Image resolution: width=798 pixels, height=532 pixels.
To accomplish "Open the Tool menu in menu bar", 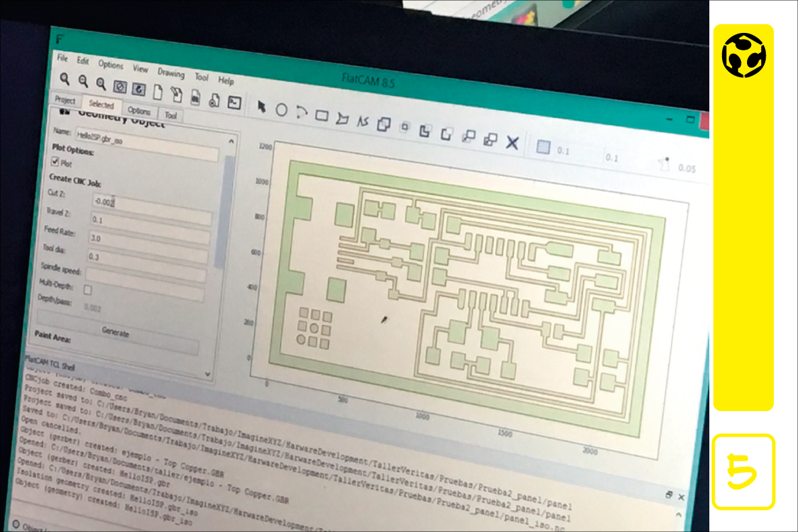I will click(x=202, y=77).
